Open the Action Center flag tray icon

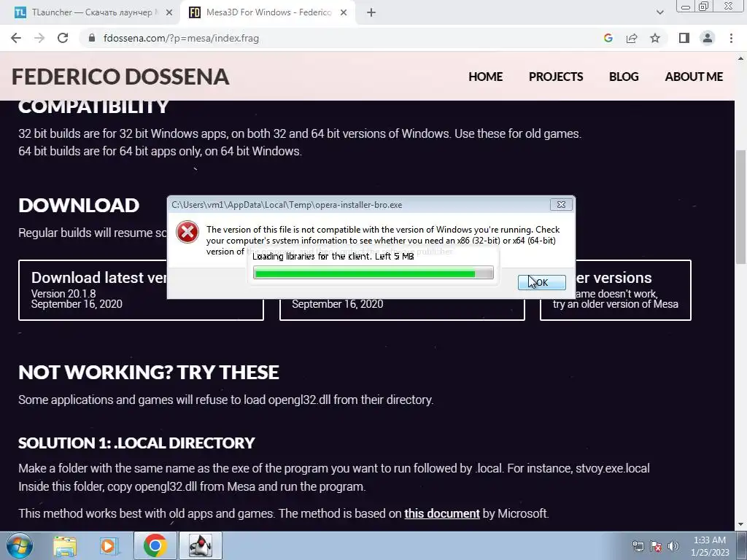pyautogui.click(x=656, y=546)
